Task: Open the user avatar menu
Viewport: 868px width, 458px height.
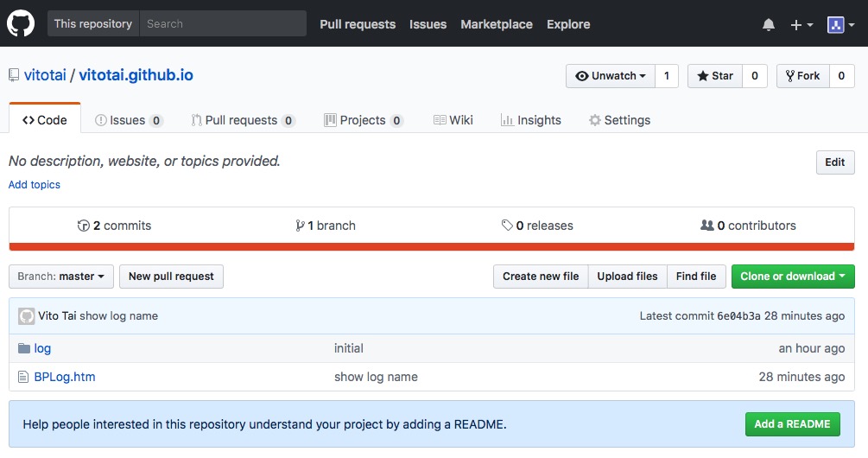Action: coord(840,24)
